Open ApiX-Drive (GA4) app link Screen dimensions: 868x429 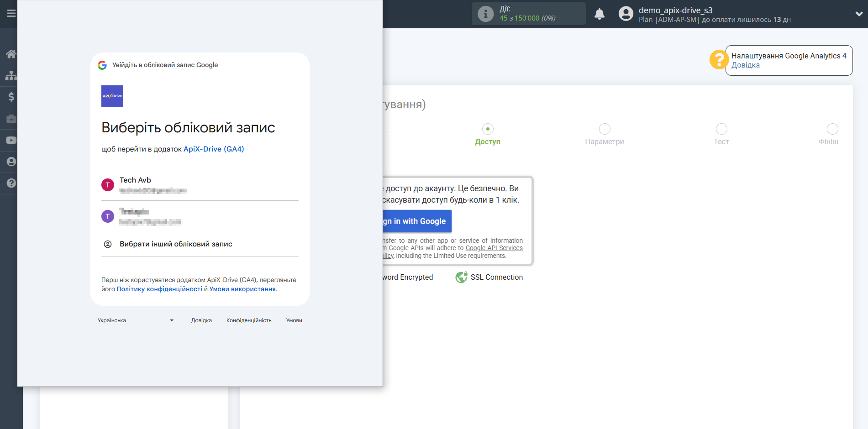(x=214, y=149)
